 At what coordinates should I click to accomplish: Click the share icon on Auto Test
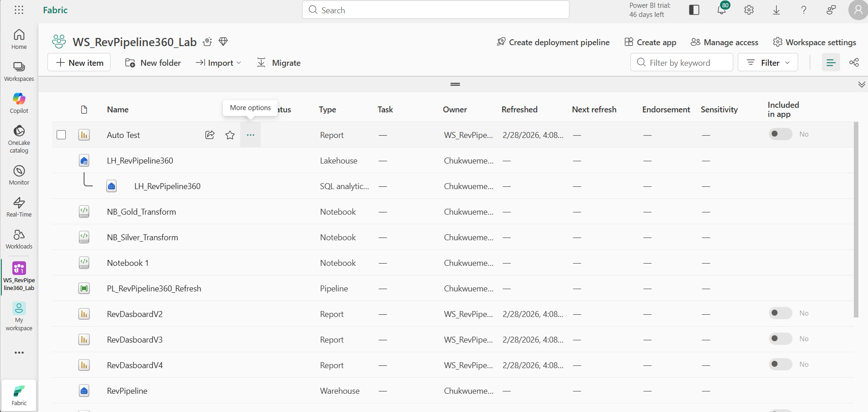(210, 135)
